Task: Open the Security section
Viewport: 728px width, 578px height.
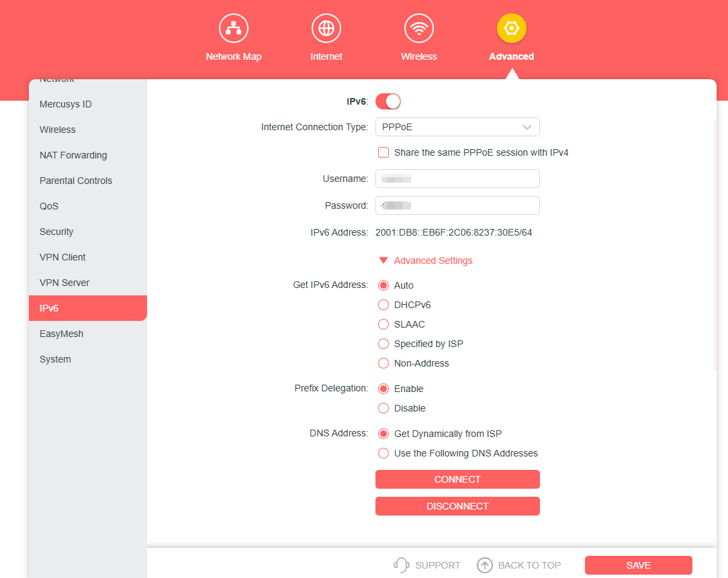Action: [x=88, y=232]
